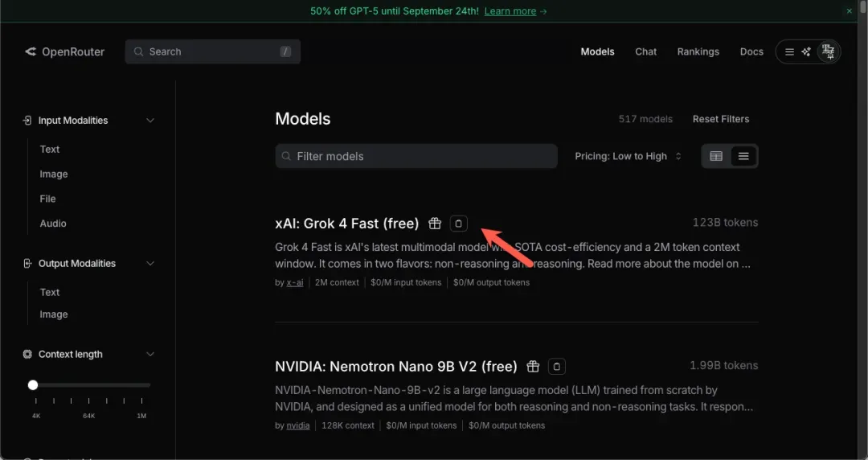868x460 pixels.
Task: Switch to table view layout
Action: pyautogui.click(x=716, y=156)
